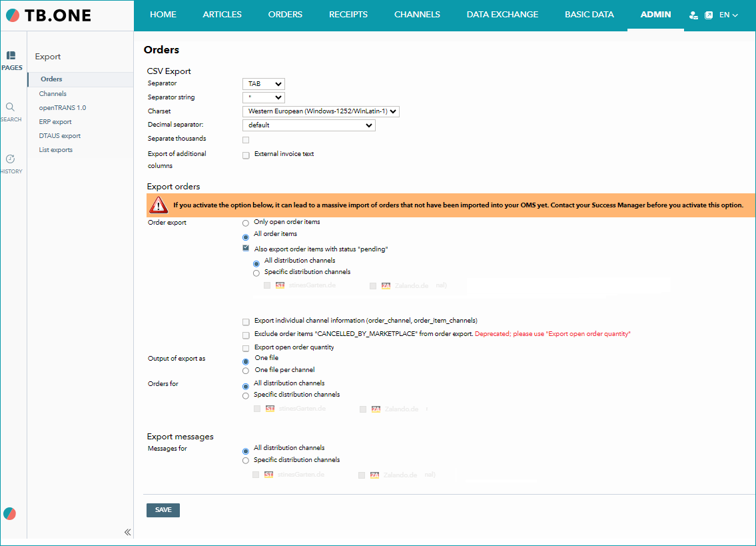The image size is (756, 546).
Task: Open the EN language dropdown
Action: pyautogui.click(x=729, y=15)
